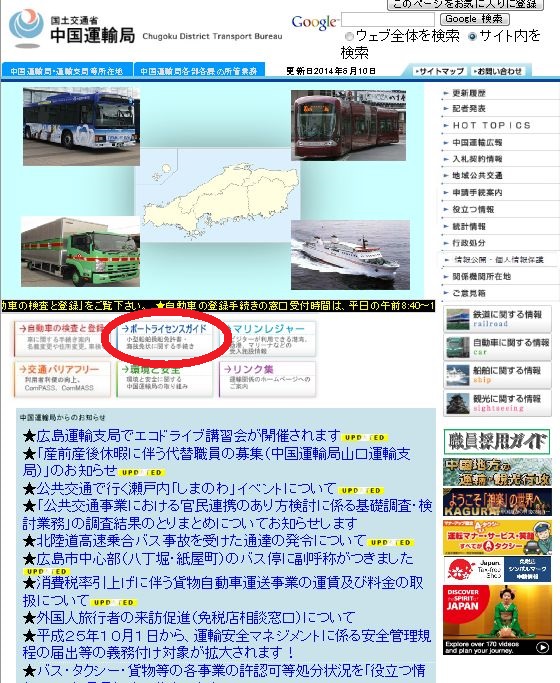
Task: Select ウェブ全体を検索 radio button
Action: [x=349, y=37]
